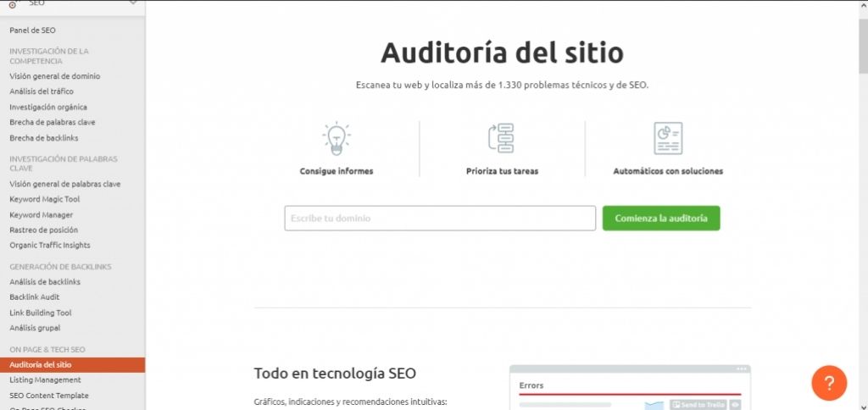Open 'Visión general de dominio'

coord(55,76)
